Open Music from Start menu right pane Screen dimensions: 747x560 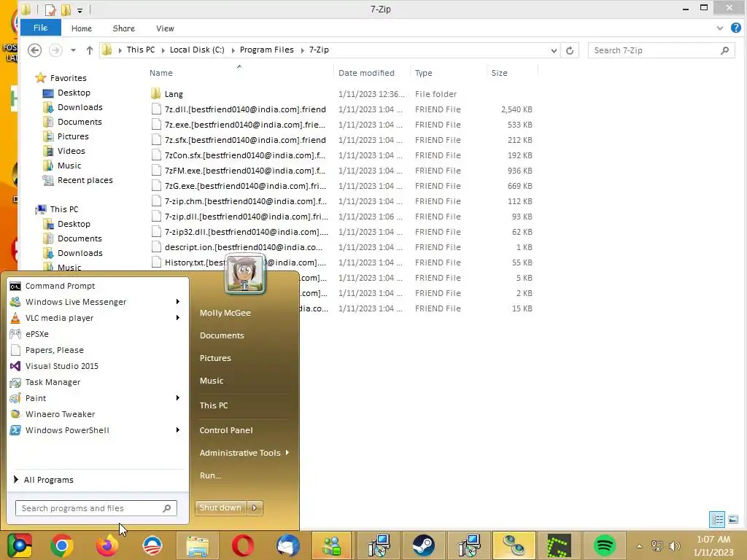(x=211, y=381)
